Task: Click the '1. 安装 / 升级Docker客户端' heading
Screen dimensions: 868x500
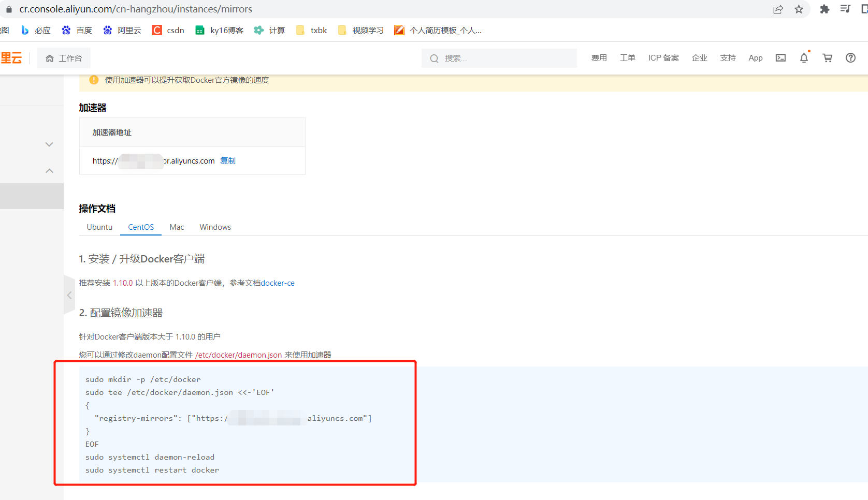Action: pos(142,259)
